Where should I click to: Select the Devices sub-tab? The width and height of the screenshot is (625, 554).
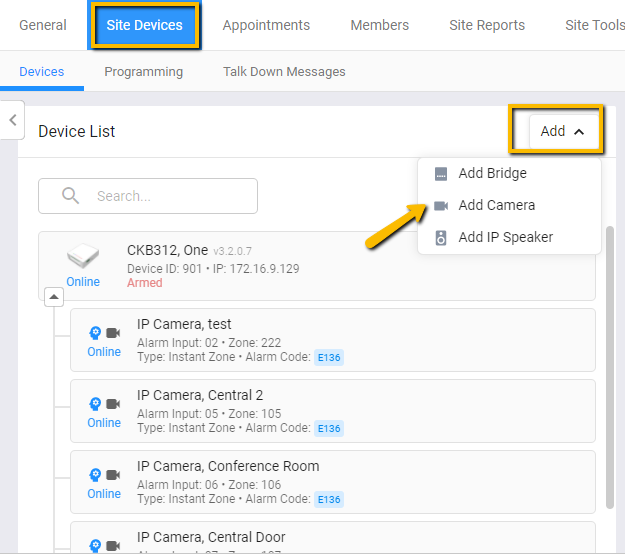[41, 72]
